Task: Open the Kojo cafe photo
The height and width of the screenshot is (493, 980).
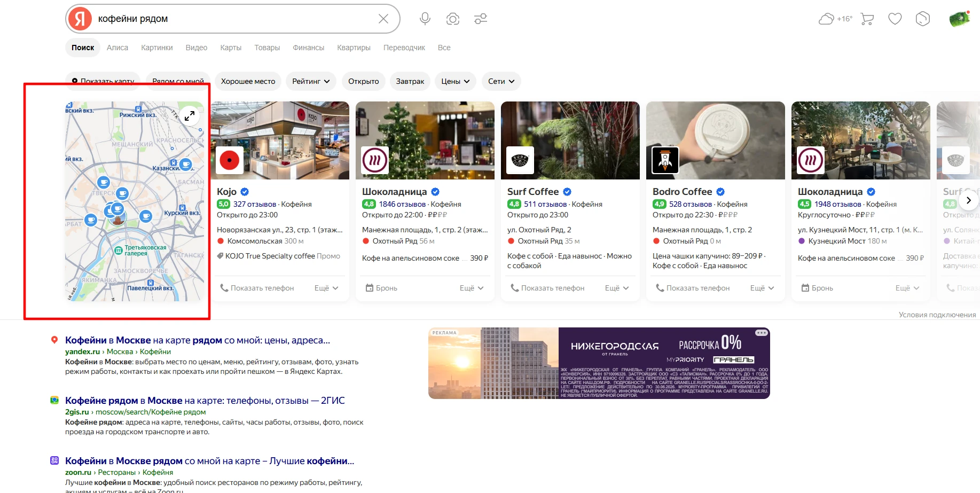Action: (x=280, y=140)
